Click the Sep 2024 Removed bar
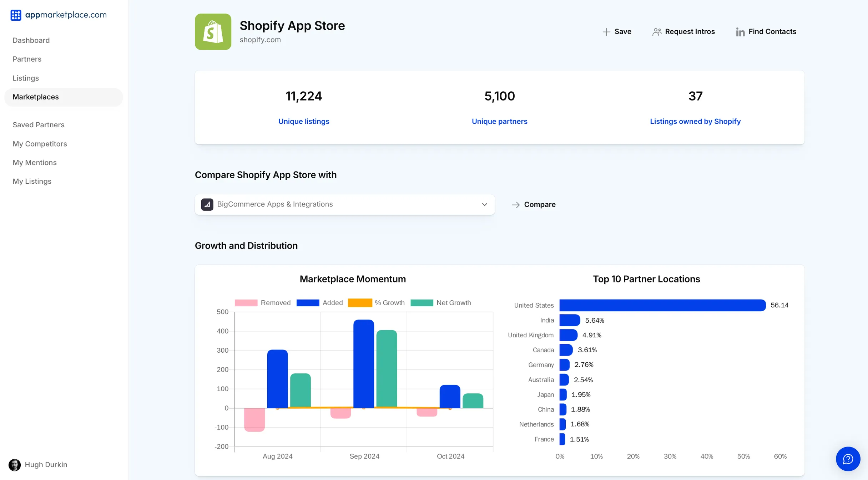 click(x=341, y=413)
